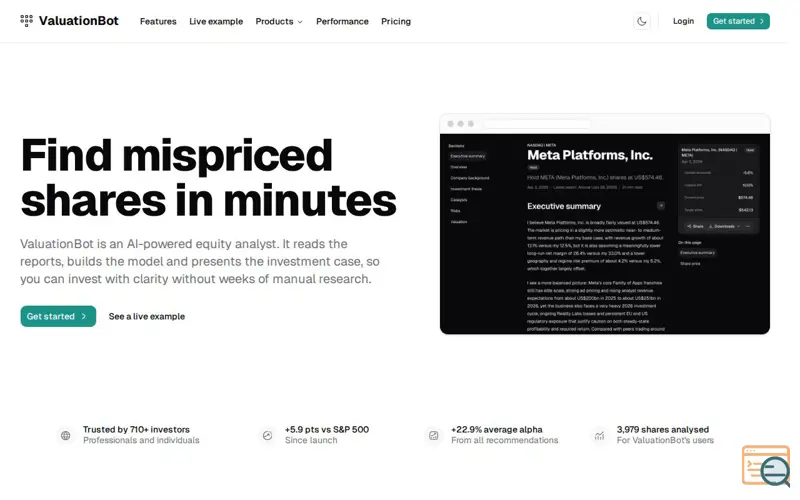The width and height of the screenshot is (800, 500).
Task: Click 'Share price' under On this page
Action: tap(690, 264)
